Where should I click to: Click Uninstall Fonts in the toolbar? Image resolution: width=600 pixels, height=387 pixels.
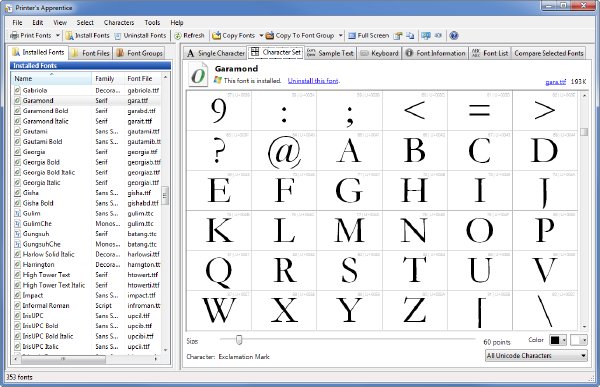click(x=140, y=36)
